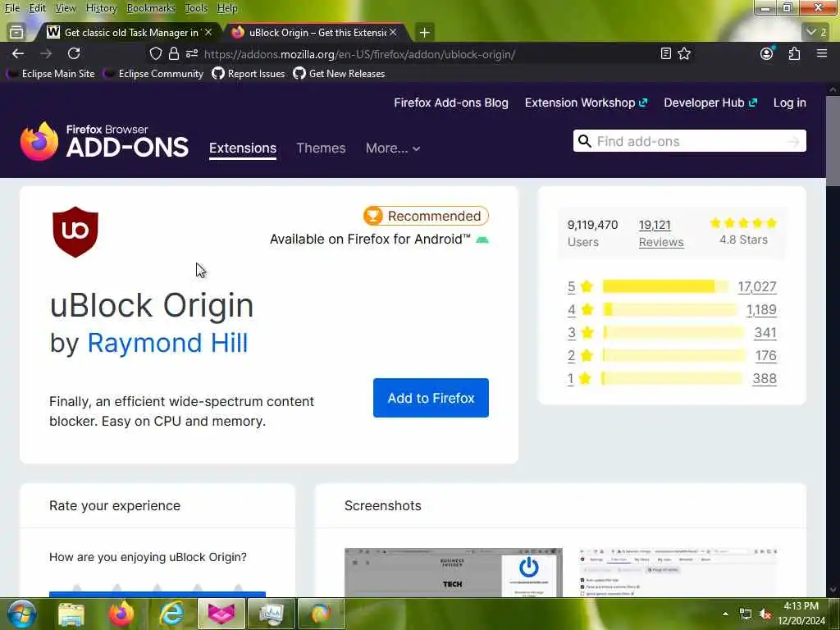Click the site padlock icon
The width and height of the screenshot is (840, 630).
pos(174,53)
